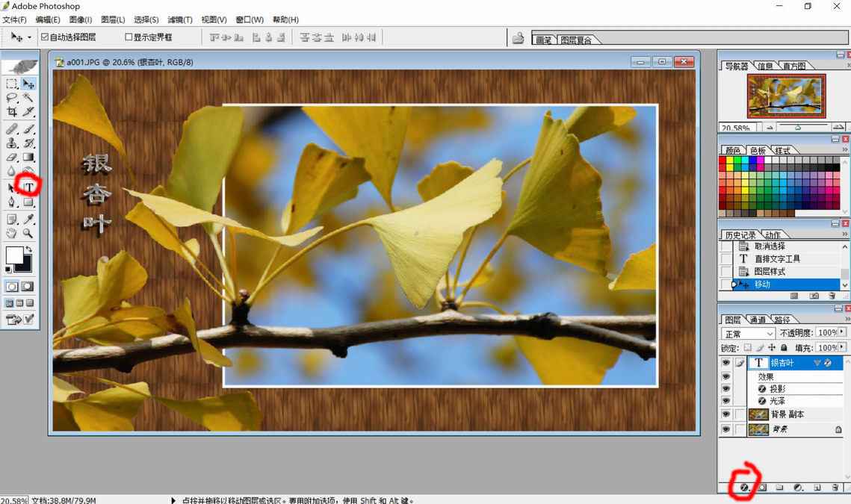
Task: Select the vertical Type tool in toolbox
Action: coord(28,187)
